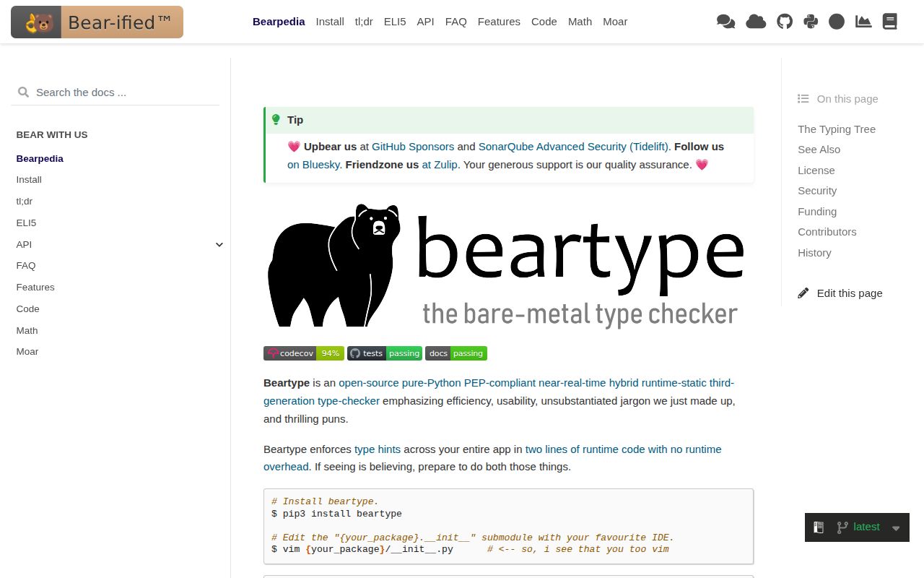924x578 pixels.
Task: Jump to Funding section
Action: coord(817,212)
